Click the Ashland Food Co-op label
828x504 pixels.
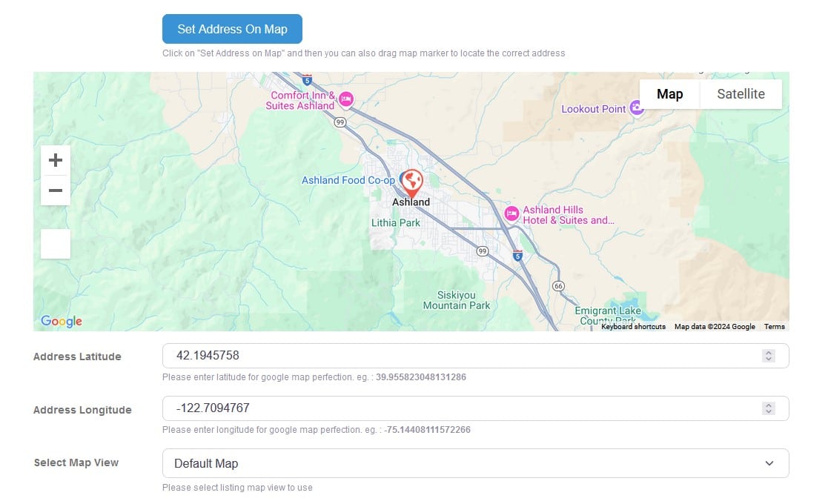pos(348,181)
